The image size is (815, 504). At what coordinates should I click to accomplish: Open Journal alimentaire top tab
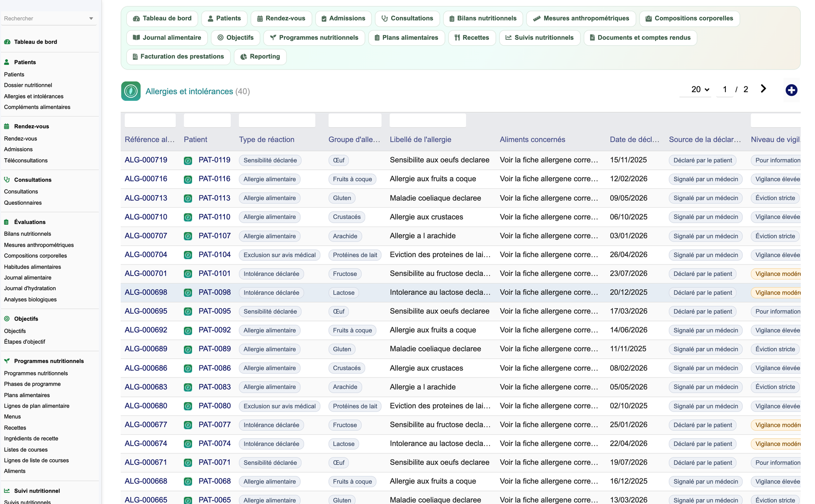point(167,38)
